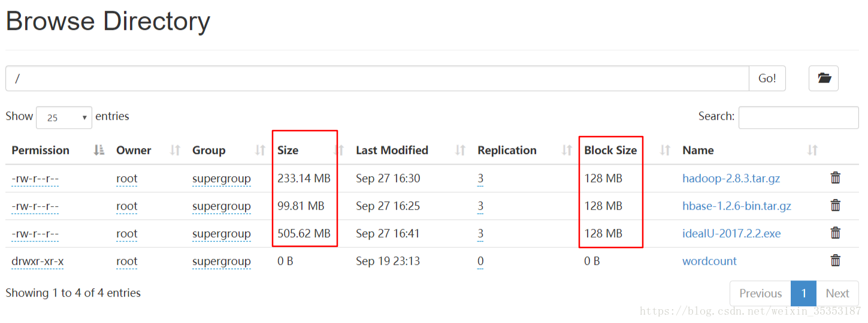Click the Sep 27 16:30 modified date

[x=388, y=179]
